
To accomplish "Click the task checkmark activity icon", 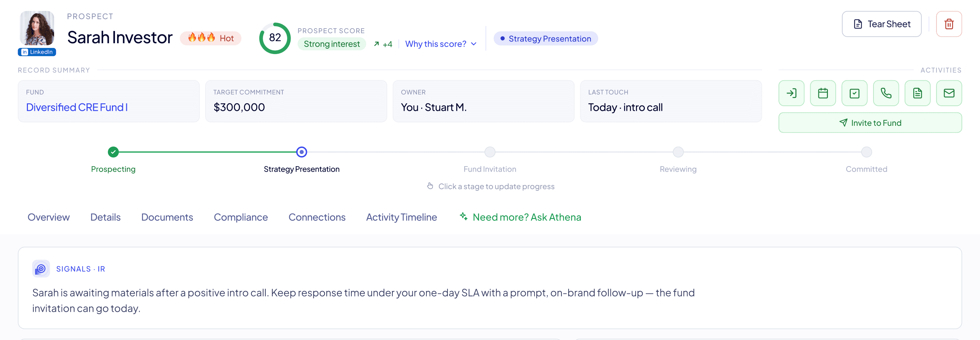I will point(854,93).
